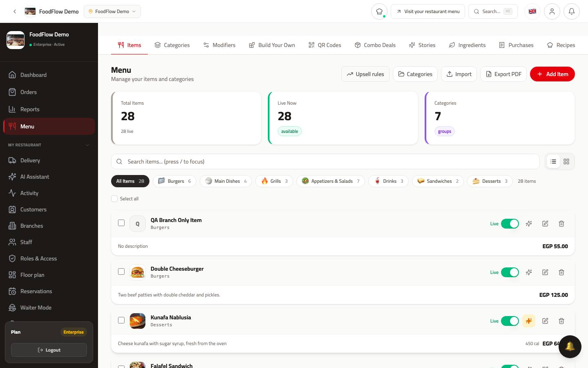Open Reports in the sidebar

pyautogui.click(x=49, y=109)
